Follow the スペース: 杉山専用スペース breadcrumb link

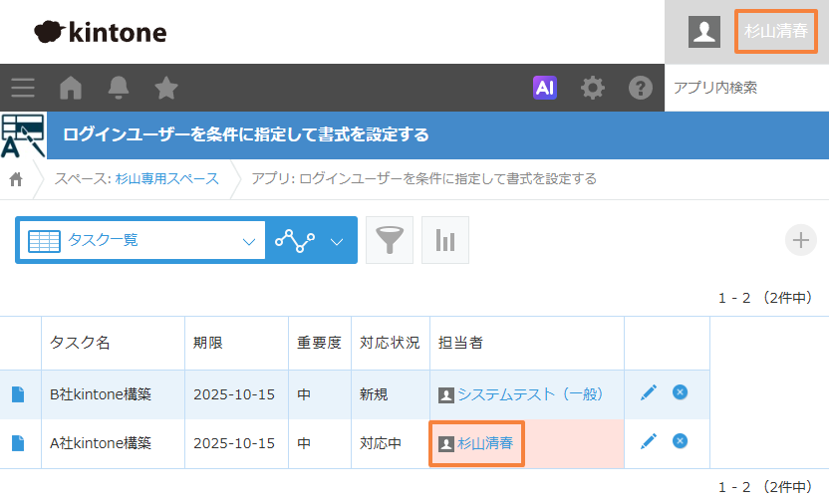pyautogui.click(x=137, y=178)
